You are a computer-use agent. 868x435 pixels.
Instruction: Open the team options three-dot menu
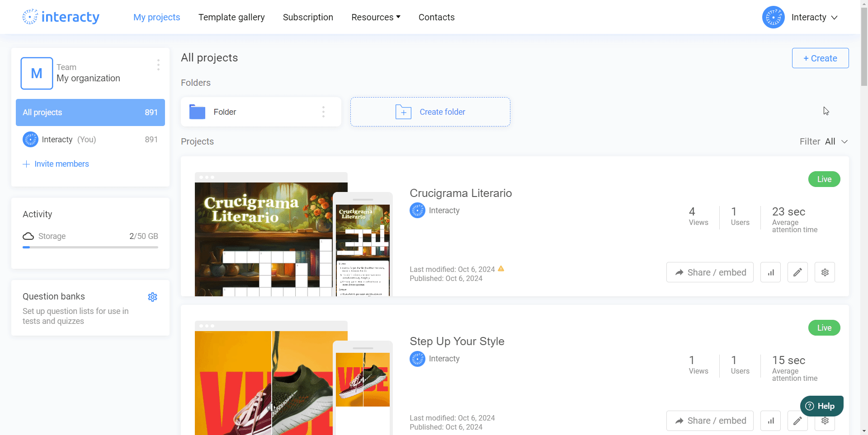[158, 65]
